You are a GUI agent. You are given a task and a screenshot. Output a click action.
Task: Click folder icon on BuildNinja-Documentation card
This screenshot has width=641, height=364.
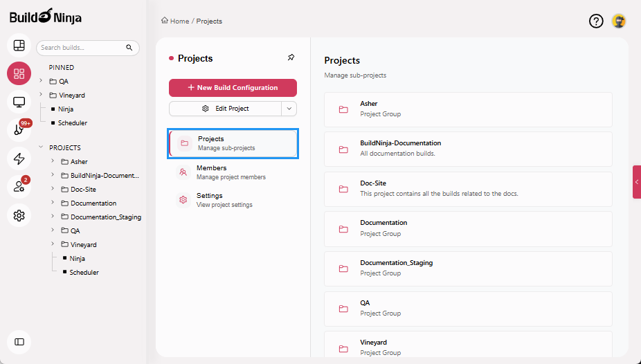tap(343, 149)
